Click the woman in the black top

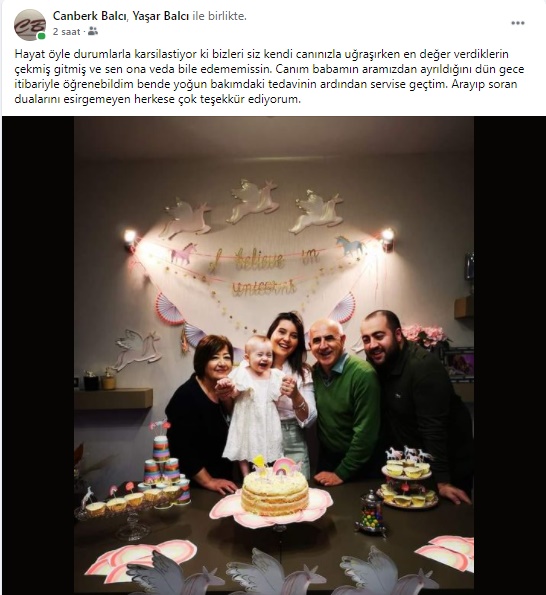[x=201, y=411]
